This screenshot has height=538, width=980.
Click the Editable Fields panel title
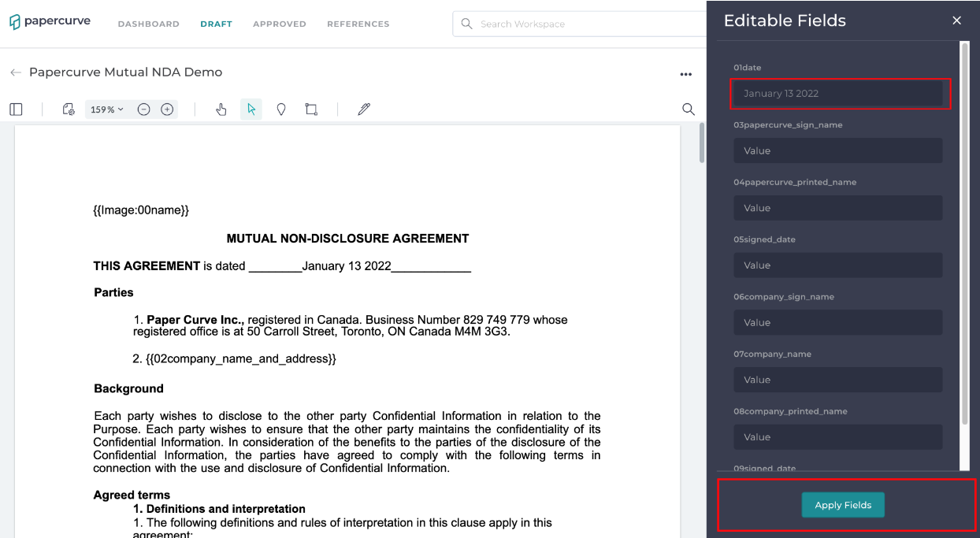(x=785, y=20)
